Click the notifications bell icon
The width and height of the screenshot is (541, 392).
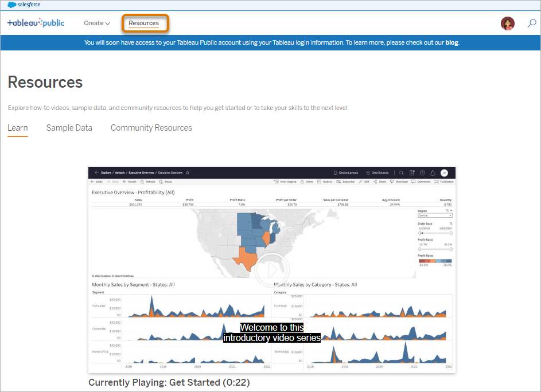pyautogui.click(x=433, y=172)
